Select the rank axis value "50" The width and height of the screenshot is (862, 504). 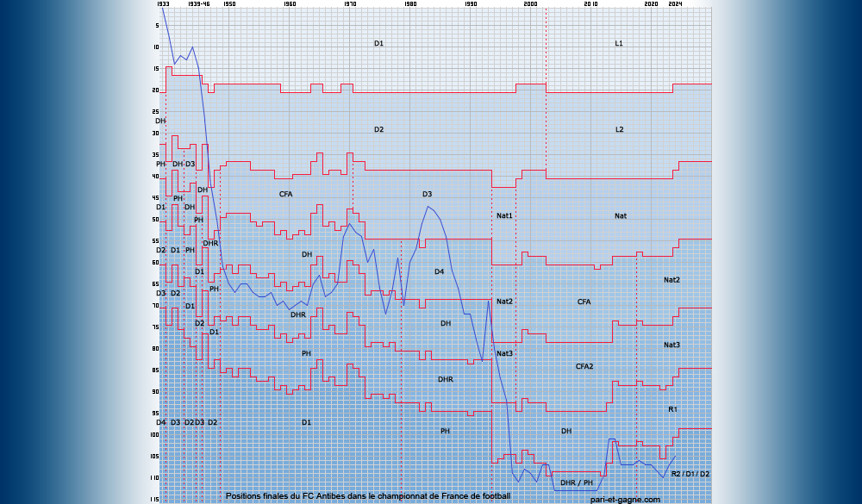tap(156, 220)
